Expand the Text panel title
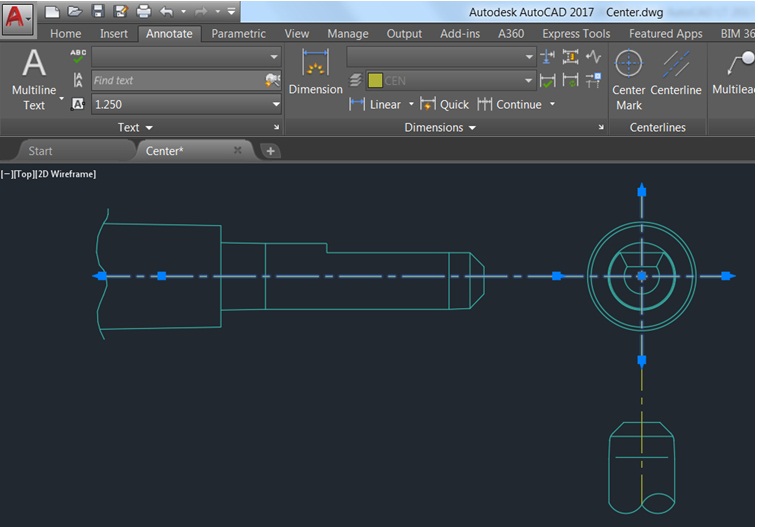 [135, 128]
